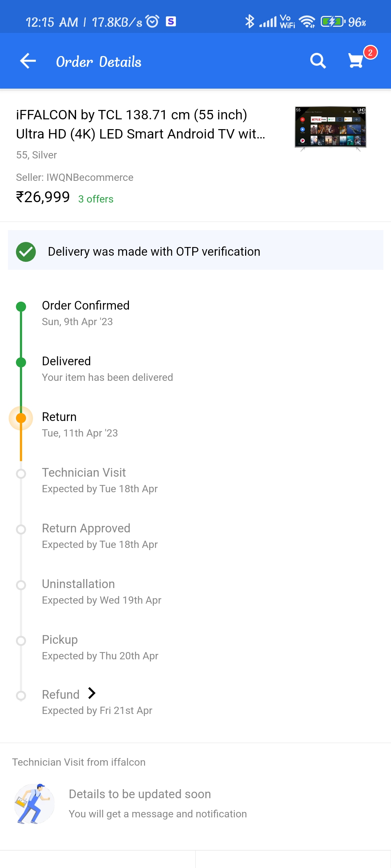391x868 pixels.
Task: Select the orange Return timeline marker
Action: point(21,418)
